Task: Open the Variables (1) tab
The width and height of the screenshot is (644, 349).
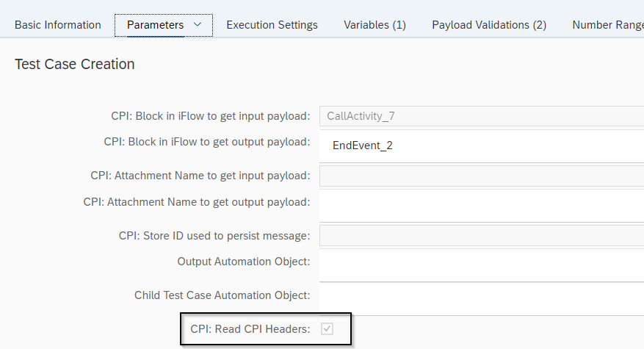Action: [375, 25]
